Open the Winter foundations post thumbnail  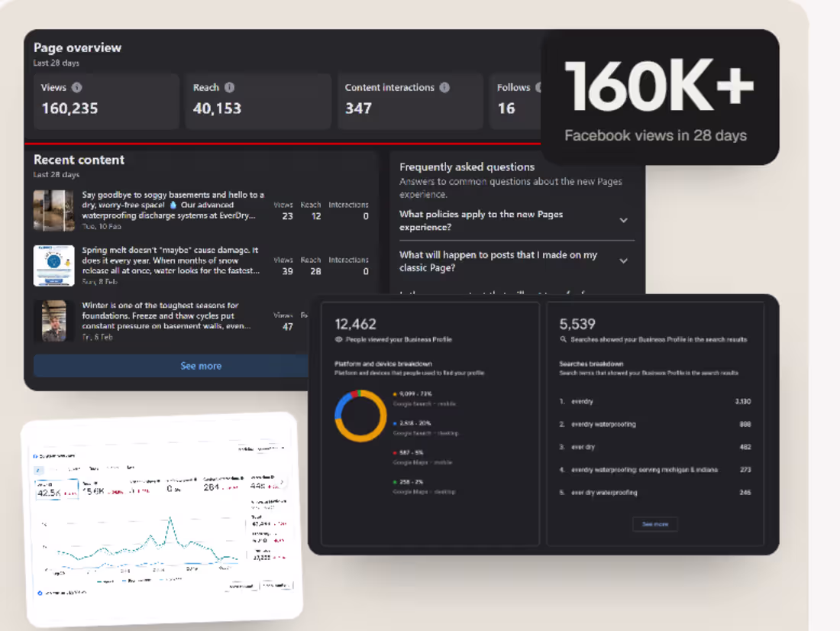(53, 321)
